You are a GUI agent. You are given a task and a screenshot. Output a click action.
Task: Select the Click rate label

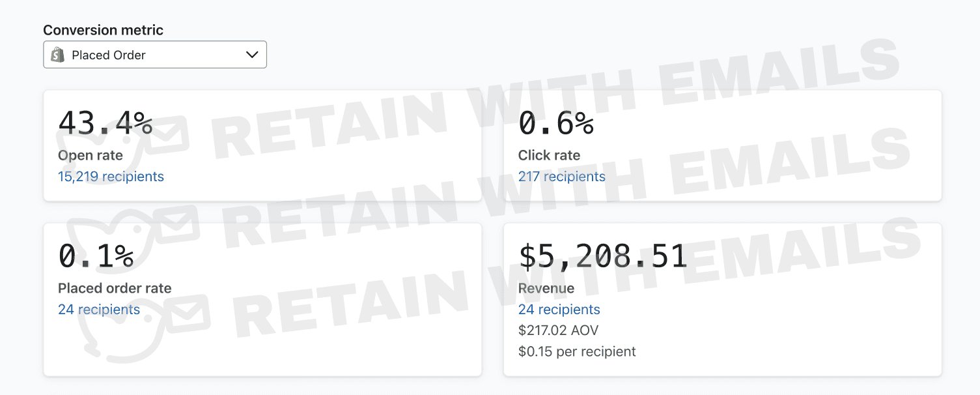click(549, 156)
